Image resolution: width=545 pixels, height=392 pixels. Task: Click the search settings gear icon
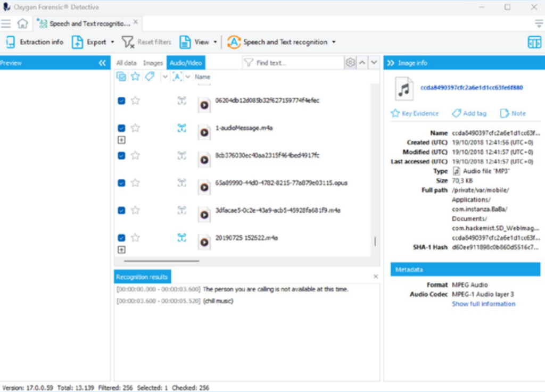pos(350,63)
